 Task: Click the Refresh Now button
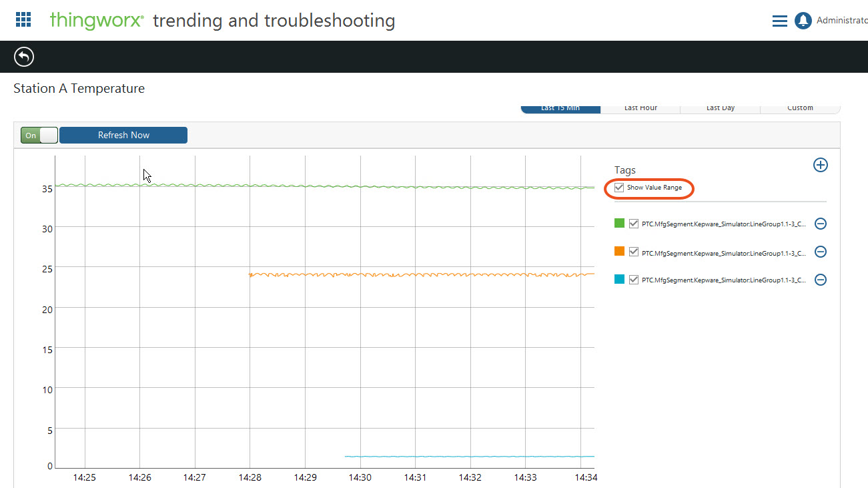pyautogui.click(x=123, y=135)
